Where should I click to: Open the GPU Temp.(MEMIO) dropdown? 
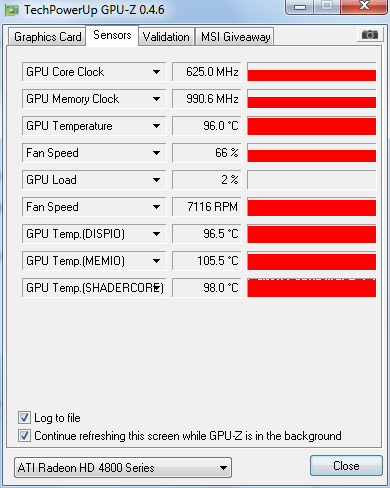coord(156,261)
